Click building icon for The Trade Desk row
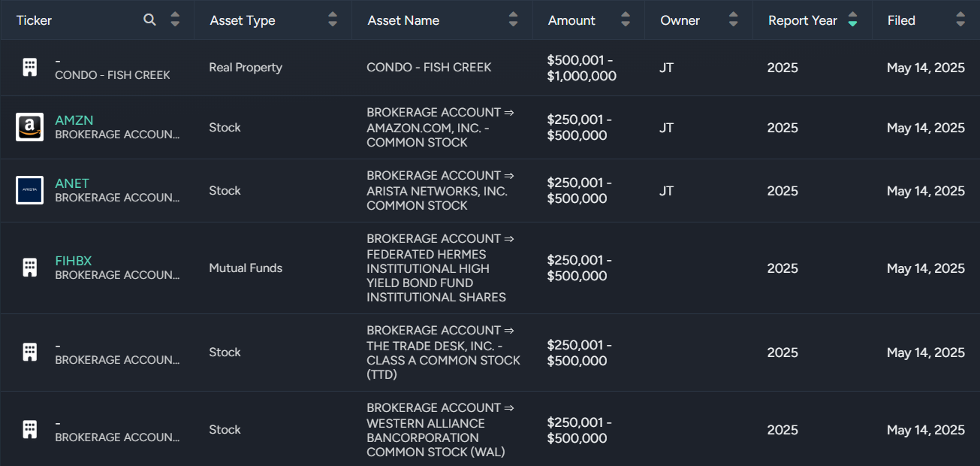 (x=29, y=352)
